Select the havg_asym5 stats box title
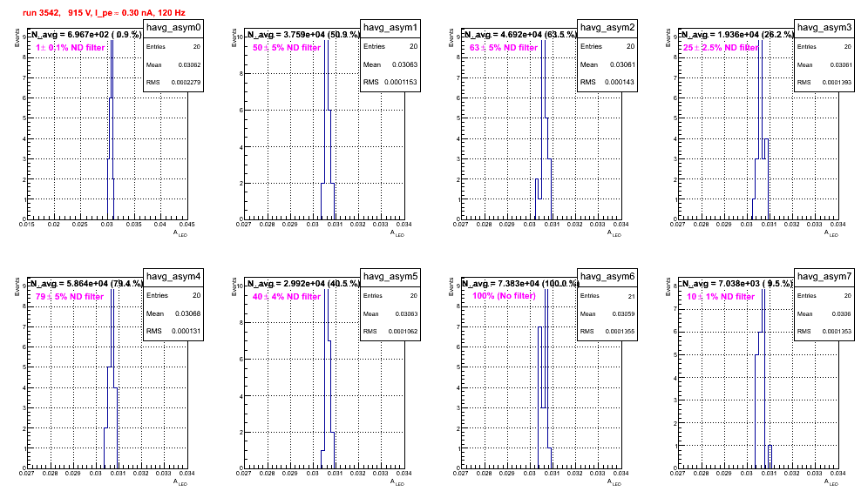This screenshot has height=498, width=868. (x=390, y=276)
